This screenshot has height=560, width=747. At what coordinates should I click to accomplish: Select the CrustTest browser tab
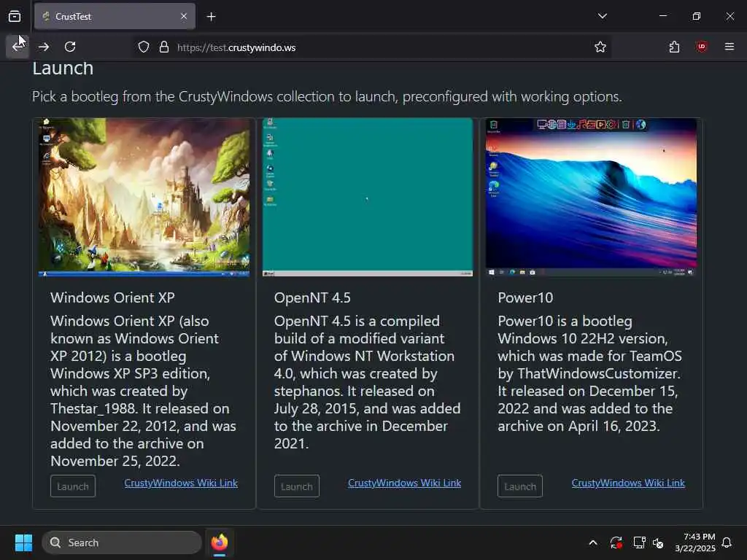[115, 16]
